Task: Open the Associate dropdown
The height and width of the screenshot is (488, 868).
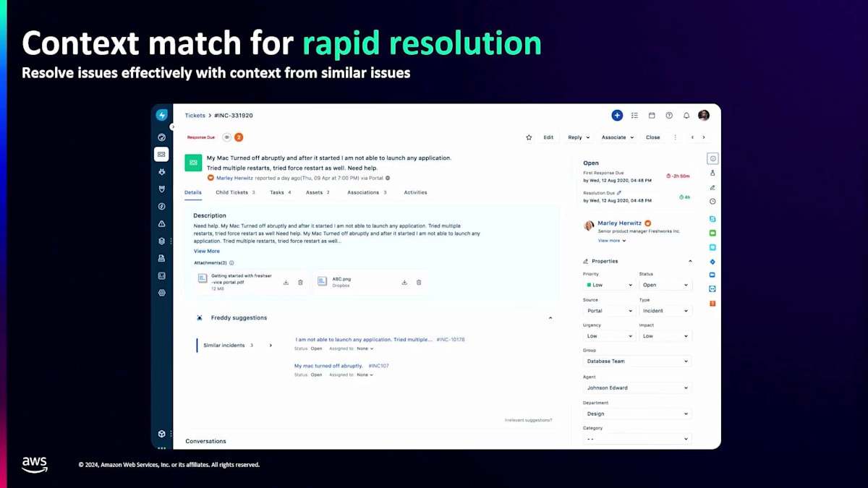Action: click(618, 137)
